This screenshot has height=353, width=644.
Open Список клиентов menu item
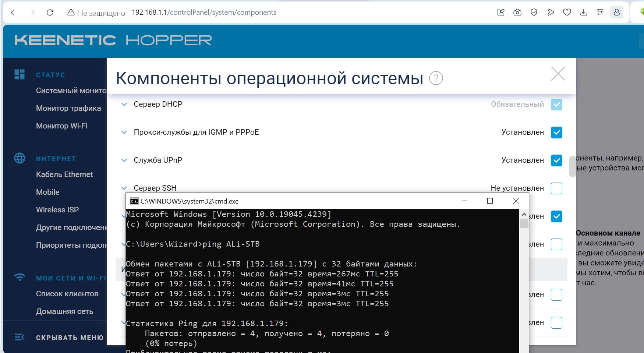[x=67, y=294]
